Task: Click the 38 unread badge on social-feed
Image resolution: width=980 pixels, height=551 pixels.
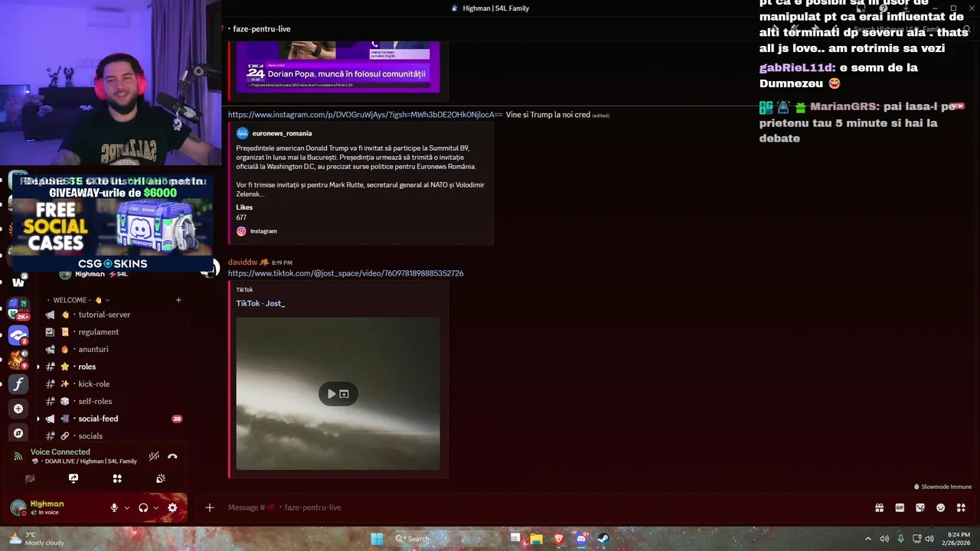Action: point(177,419)
